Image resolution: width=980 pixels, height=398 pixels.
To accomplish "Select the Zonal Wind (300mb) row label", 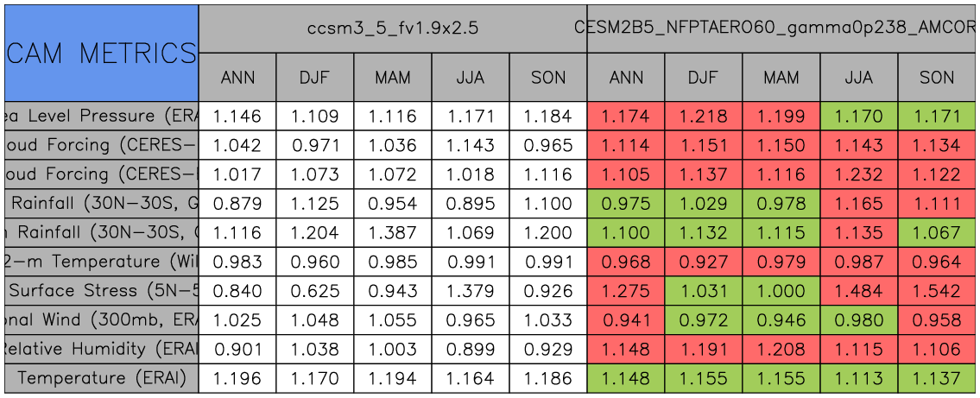I will point(101,320).
